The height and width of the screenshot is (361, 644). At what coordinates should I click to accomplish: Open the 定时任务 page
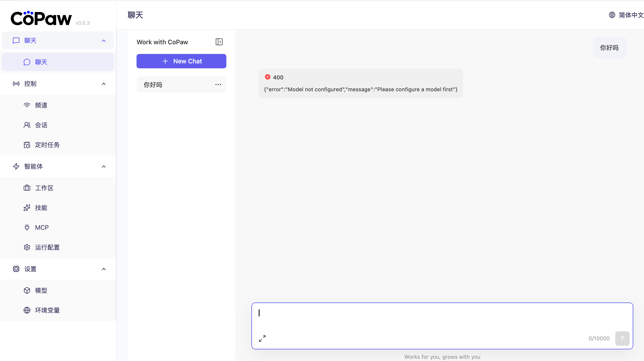(58, 145)
